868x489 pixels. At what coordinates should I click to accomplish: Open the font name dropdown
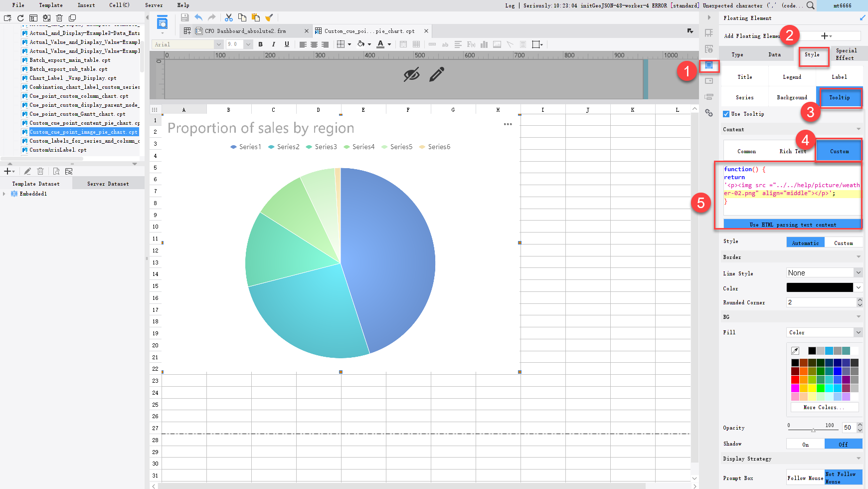(218, 44)
